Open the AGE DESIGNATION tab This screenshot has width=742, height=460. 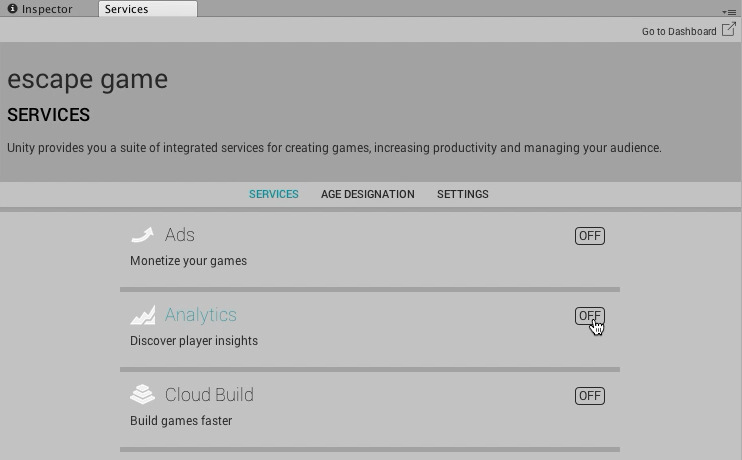(367, 194)
